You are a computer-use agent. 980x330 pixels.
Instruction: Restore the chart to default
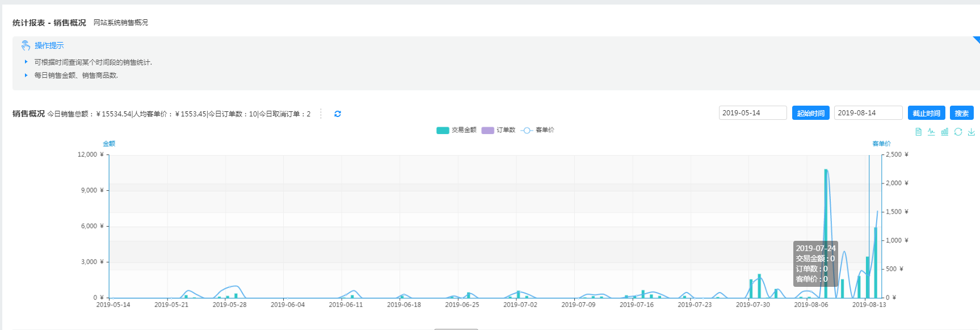(958, 132)
